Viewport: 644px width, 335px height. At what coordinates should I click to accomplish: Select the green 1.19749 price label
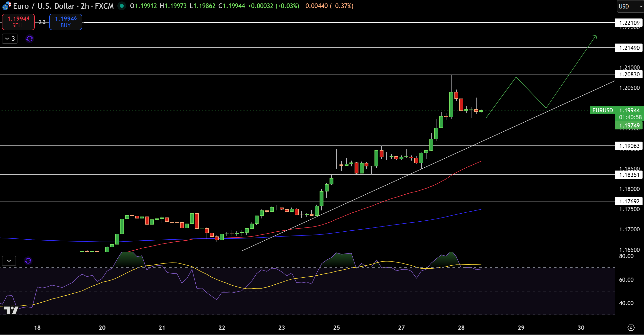pos(629,126)
